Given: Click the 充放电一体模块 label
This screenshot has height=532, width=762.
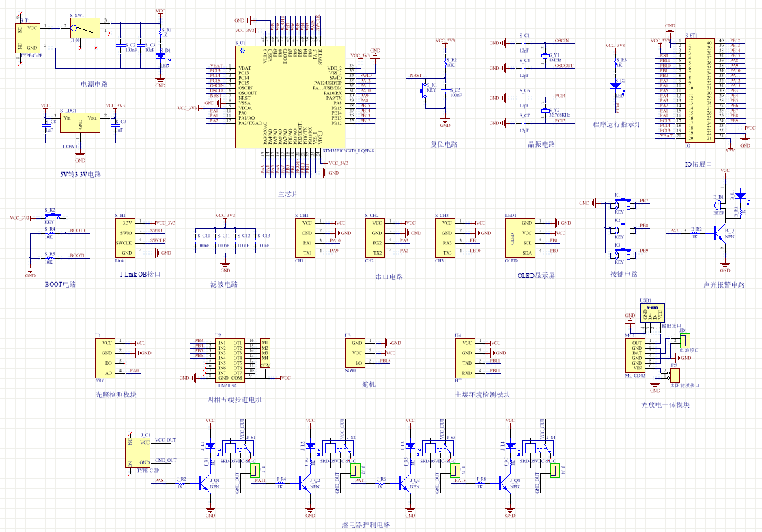Looking at the screenshot, I should click(665, 405).
